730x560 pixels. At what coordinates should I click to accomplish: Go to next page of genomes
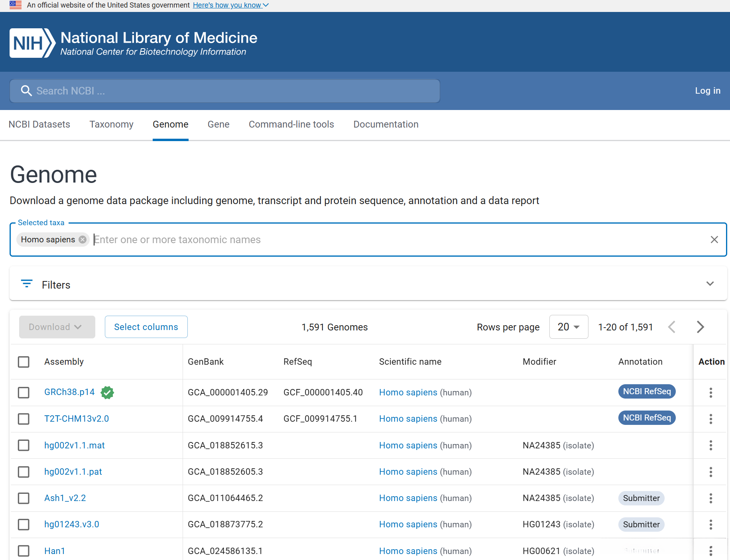pyautogui.click(x=700, y=327)
